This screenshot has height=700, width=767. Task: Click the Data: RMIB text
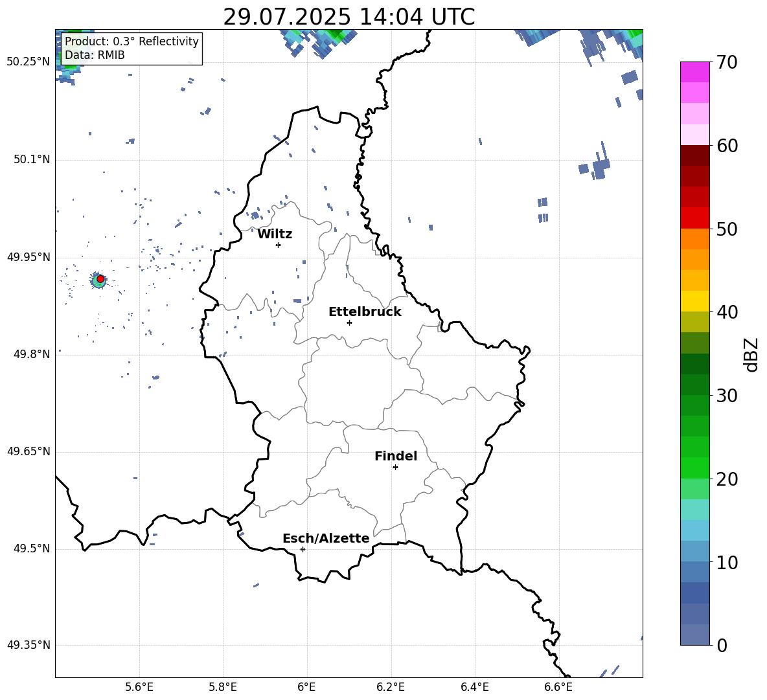(95, 55)
